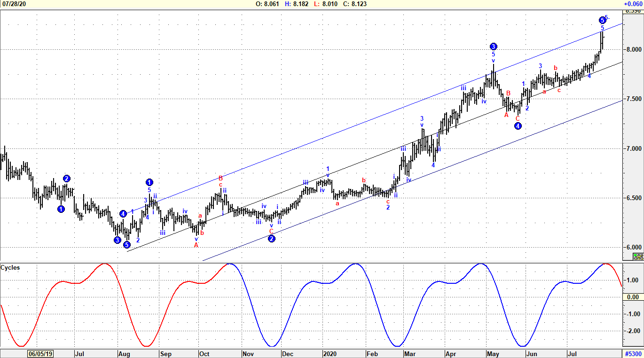The width and height of the screenshot is (644, 358).
Task: Click the Sep month label on the time axis
Action: click(166, 353)
